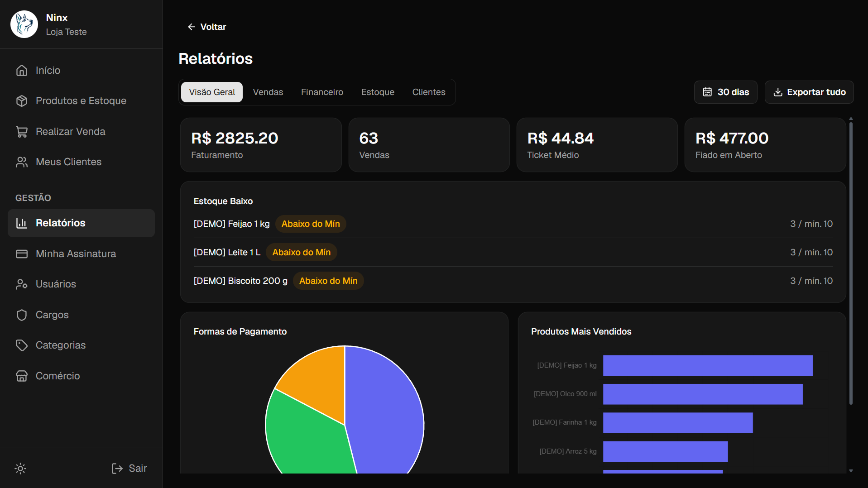Image resolution: width=868 pixels, height=488 pixels.
Task: Go to the Estoque tab
Action: coord(378,92)
